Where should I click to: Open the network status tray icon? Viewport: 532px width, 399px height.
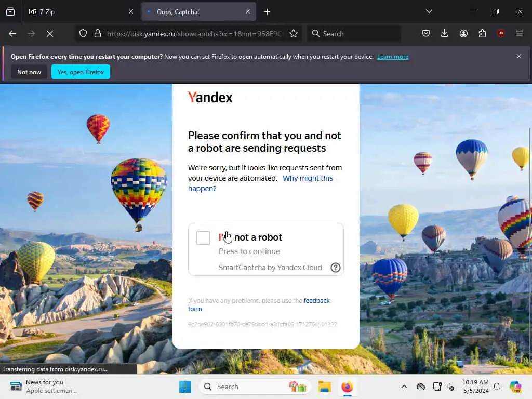tap(437, 387)
